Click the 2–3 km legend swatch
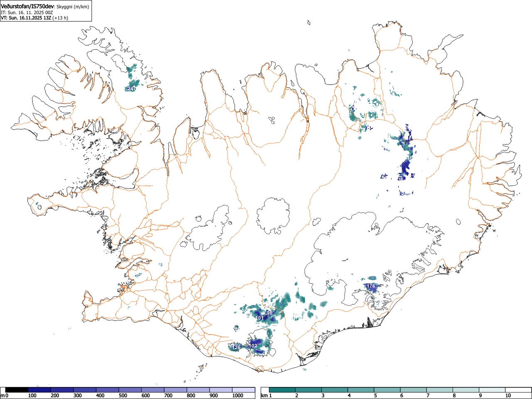 tap(308, 390)
